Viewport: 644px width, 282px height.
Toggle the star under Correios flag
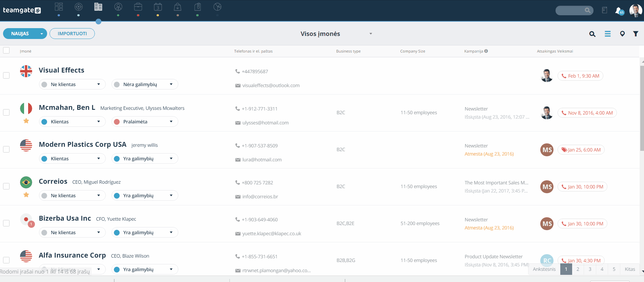26,195
